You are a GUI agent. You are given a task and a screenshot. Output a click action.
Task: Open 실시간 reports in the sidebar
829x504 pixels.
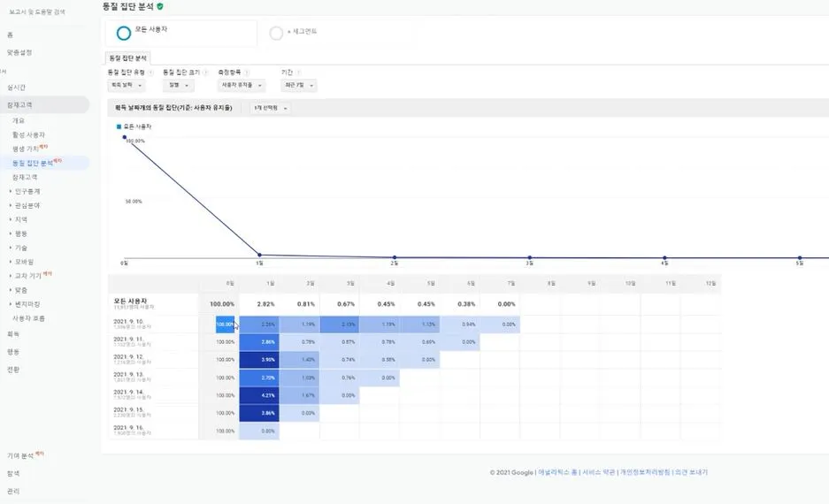(x=17, y=88)
